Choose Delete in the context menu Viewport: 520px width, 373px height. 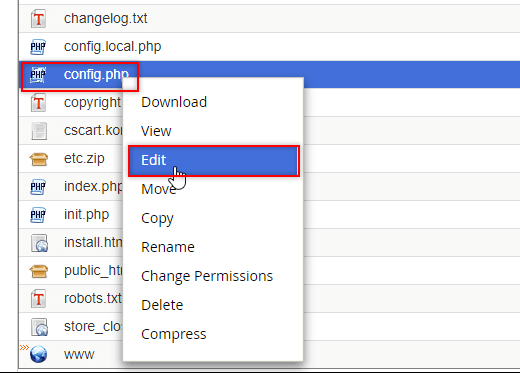[x=162, y=305]
